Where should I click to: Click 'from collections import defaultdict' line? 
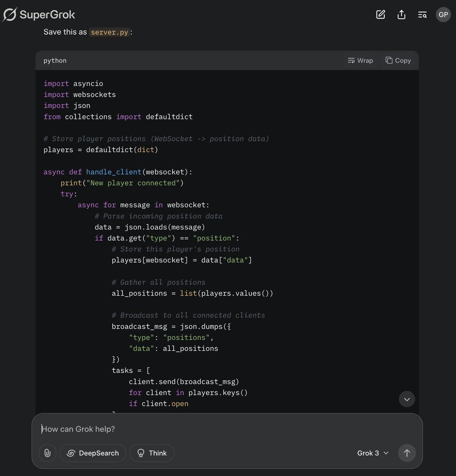tap(118, 117)
